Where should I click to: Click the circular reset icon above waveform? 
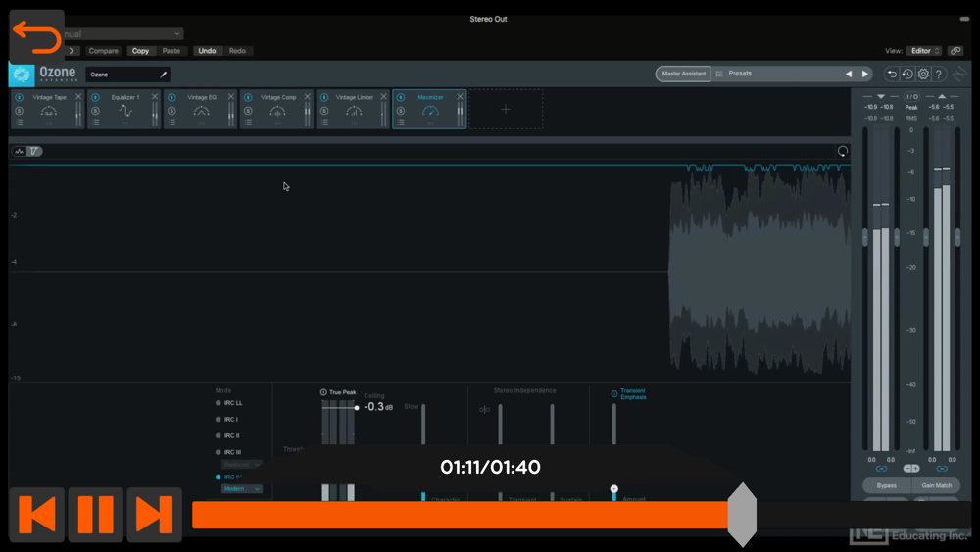coord(843,151)
